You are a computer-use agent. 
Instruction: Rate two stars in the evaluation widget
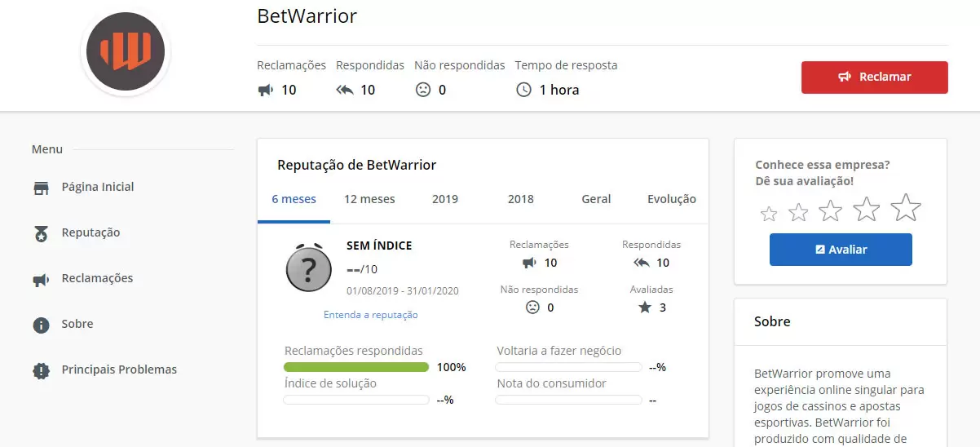coord(799,212)
